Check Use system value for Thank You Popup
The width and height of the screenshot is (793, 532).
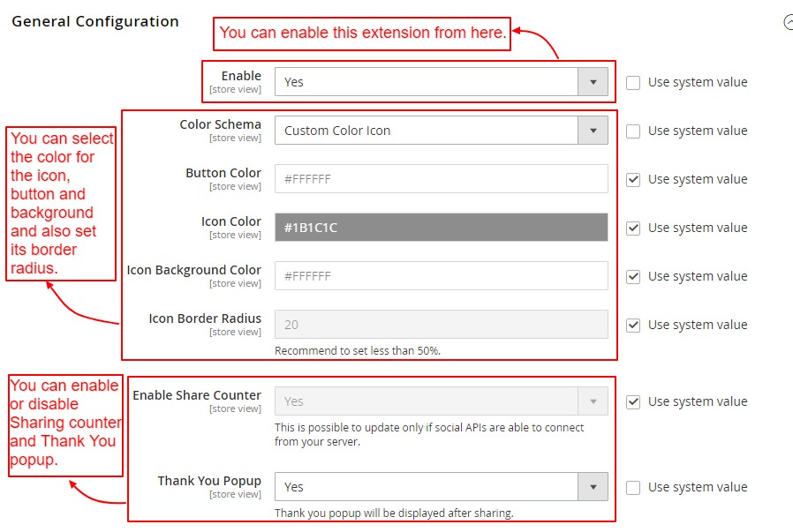click(633, 488)
